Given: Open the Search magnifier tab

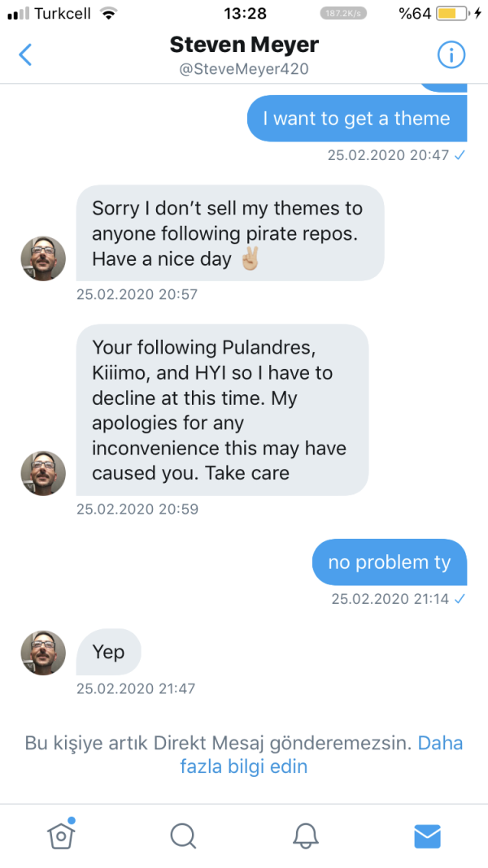Looking at the screenshot, I should pos(183,835).
